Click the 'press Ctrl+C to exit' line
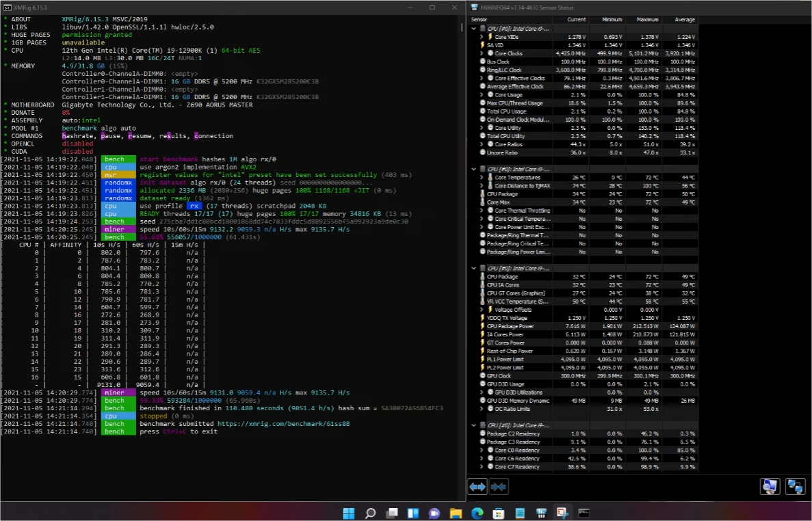The height and width of the screenshot is (521, 812). point(178,431)
